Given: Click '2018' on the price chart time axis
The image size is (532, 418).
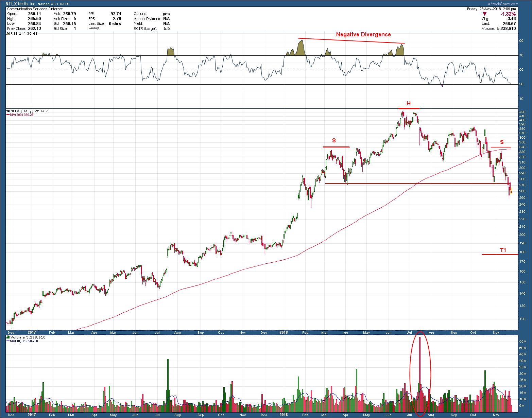Looking at the screenshot, I should [284, 332].
